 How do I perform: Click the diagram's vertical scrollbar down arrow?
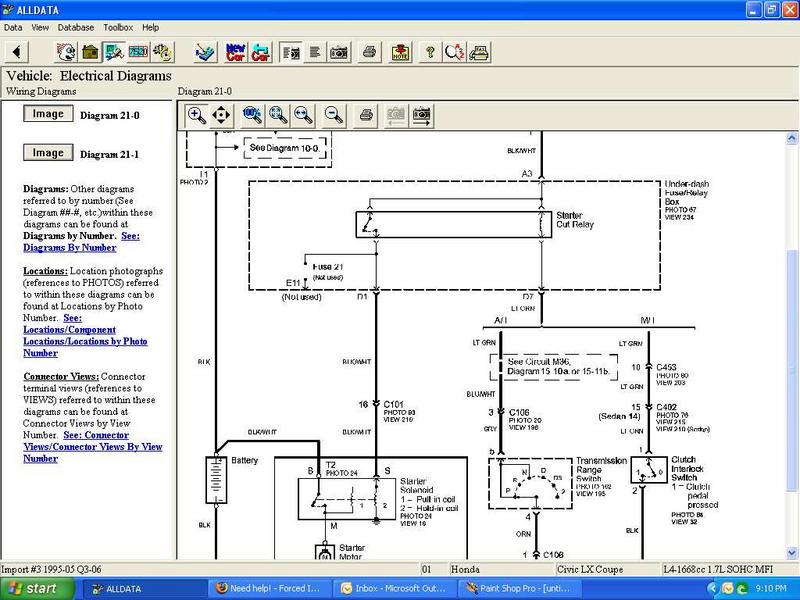click(x=792, y=551)
